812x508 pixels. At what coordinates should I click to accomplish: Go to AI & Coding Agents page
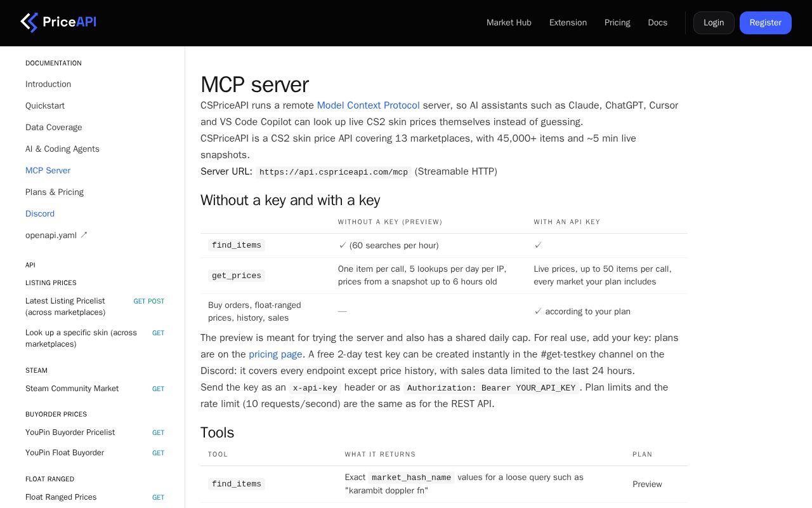coord(62,149)
